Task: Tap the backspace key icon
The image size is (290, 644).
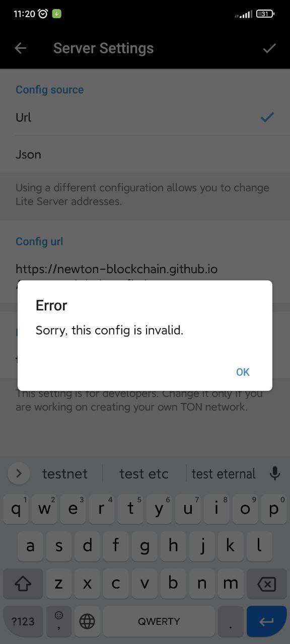Action: point(266,584)
